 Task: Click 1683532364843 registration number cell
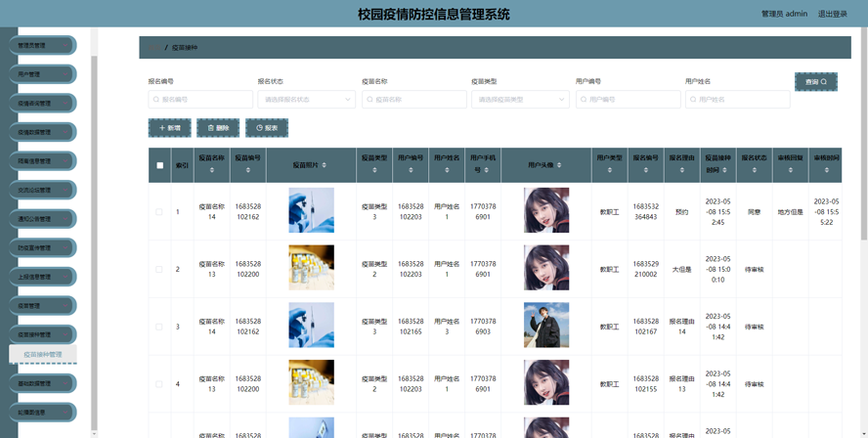click(x=646, y=211)
